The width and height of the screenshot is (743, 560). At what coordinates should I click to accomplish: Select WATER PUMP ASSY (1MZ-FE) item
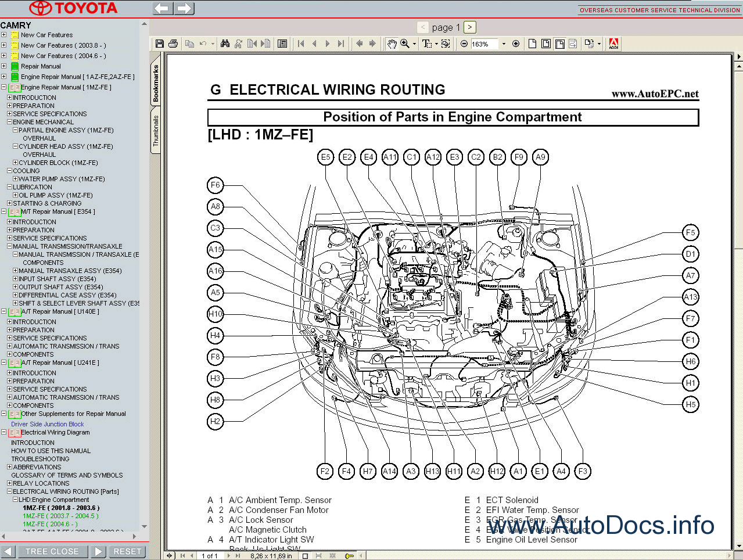[62, 179]
